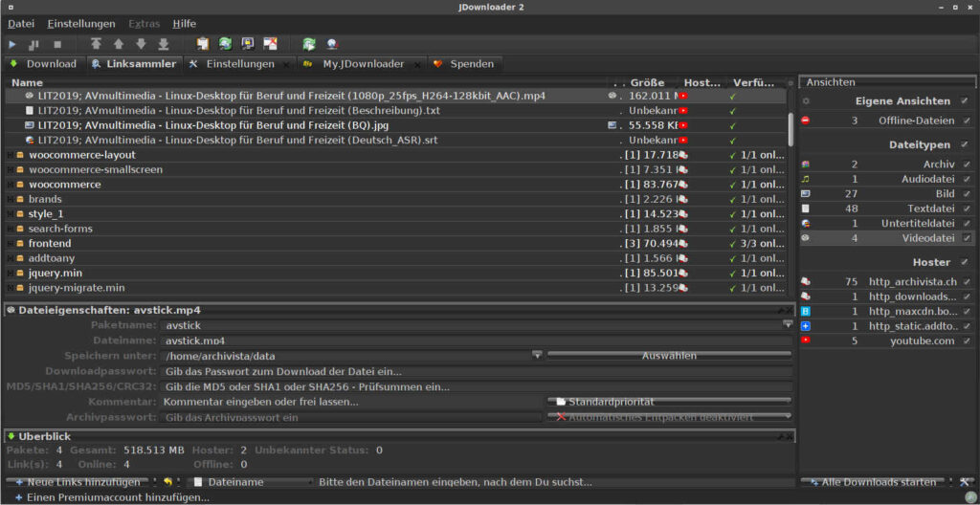This screenshot has height=505, width=980.
Task: Click Alle Downloads starten button
Action: (x=875, y=482)
